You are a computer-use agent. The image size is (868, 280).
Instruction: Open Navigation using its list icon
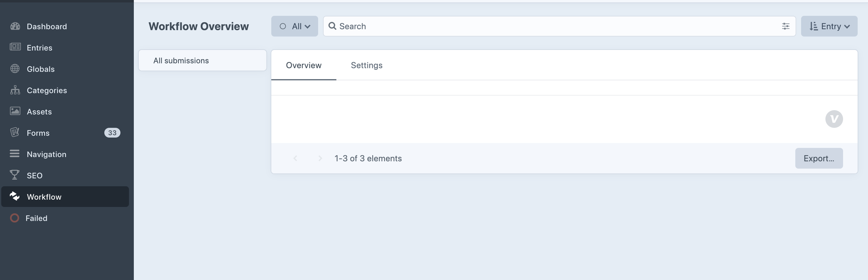click(x=15, y=154)
